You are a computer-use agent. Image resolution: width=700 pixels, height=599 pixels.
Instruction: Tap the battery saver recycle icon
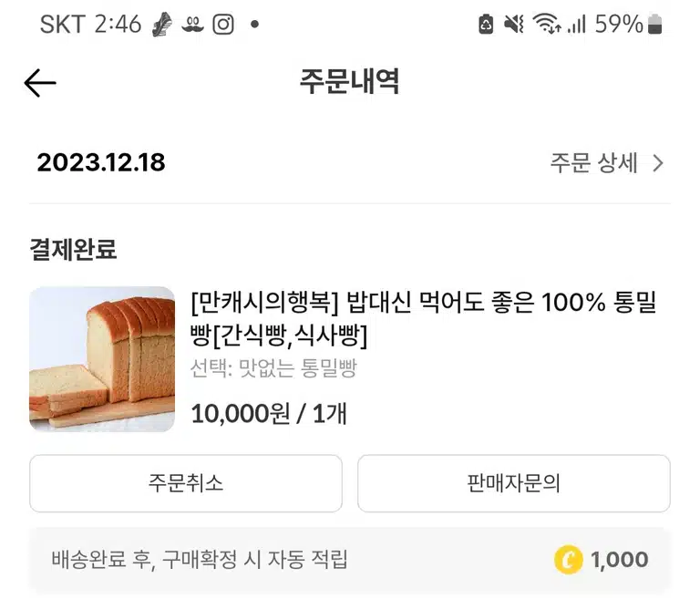pos(486,24)
